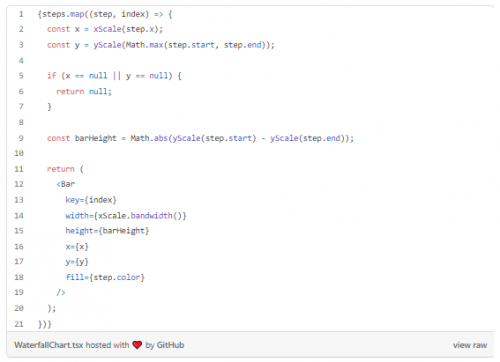Open the view raw link

pos(470,345)
